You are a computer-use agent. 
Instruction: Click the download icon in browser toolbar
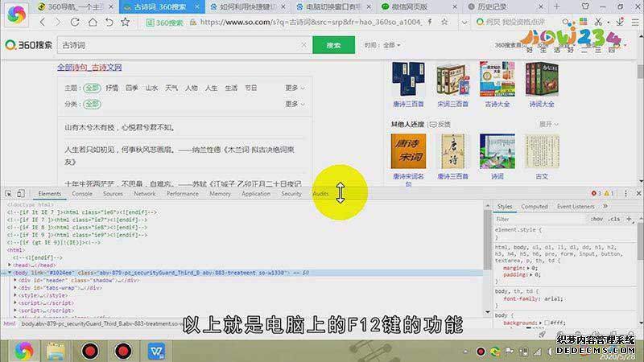[x=620, y=22]
